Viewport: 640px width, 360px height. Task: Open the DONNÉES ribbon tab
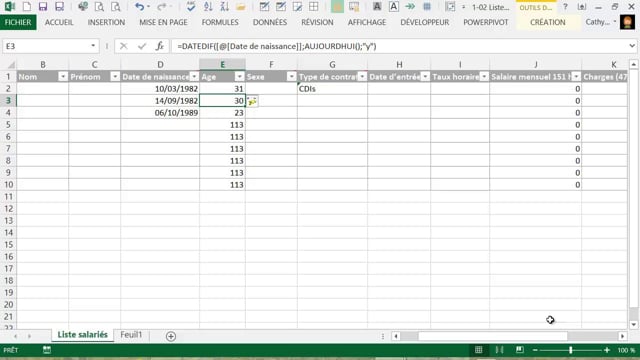[270, 22]
